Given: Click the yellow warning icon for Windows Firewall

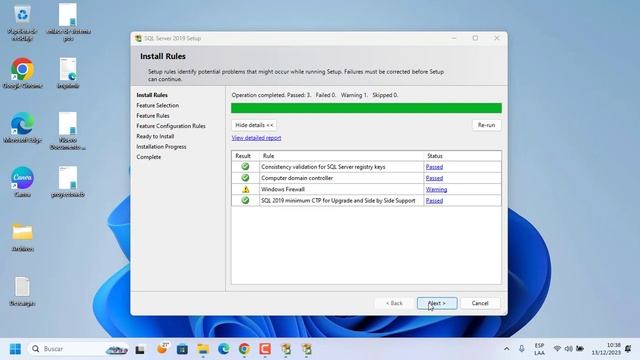Looking at the screenshot, I should 245,189.
